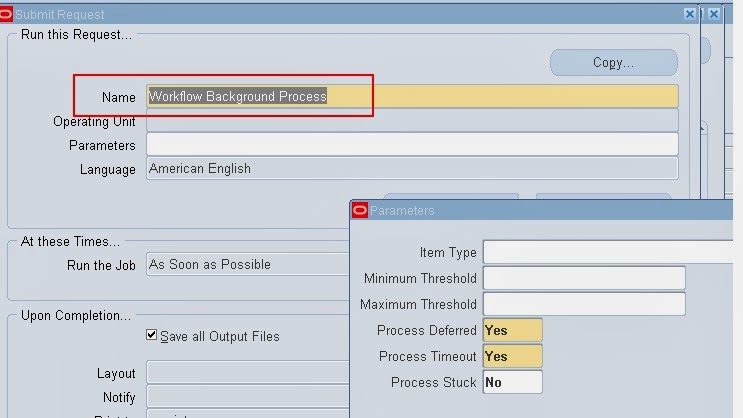Click the Parameters window title text
Image resolution: width=743 pixels, height=418 pixels.
pyautogui.click(x=402, y=210)
